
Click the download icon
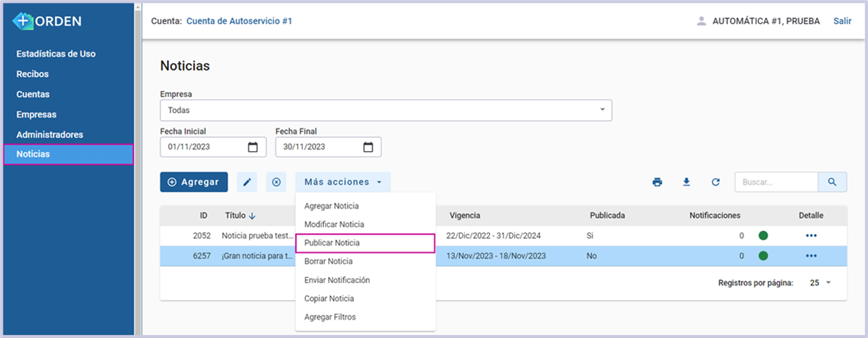tap(686, 183)
